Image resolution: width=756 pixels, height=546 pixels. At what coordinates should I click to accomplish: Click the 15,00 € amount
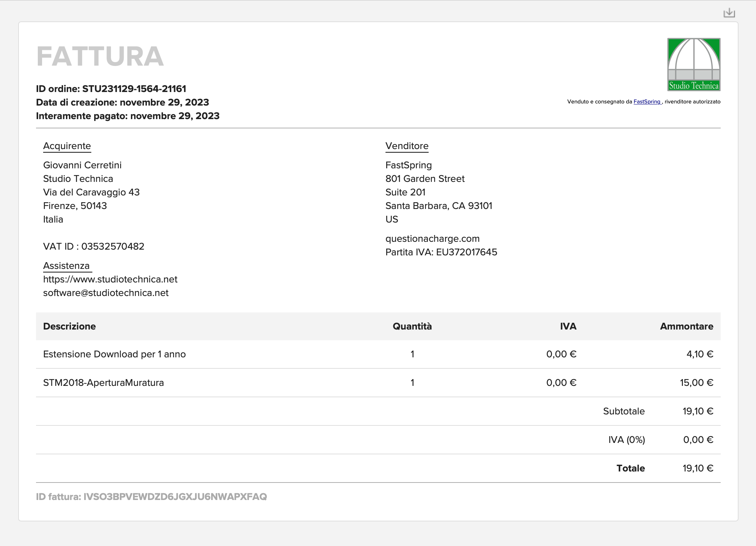tap(696, 383)
